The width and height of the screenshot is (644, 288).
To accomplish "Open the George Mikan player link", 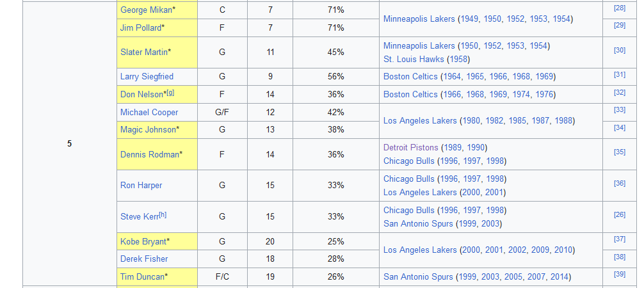I will (x=145, y=10).
